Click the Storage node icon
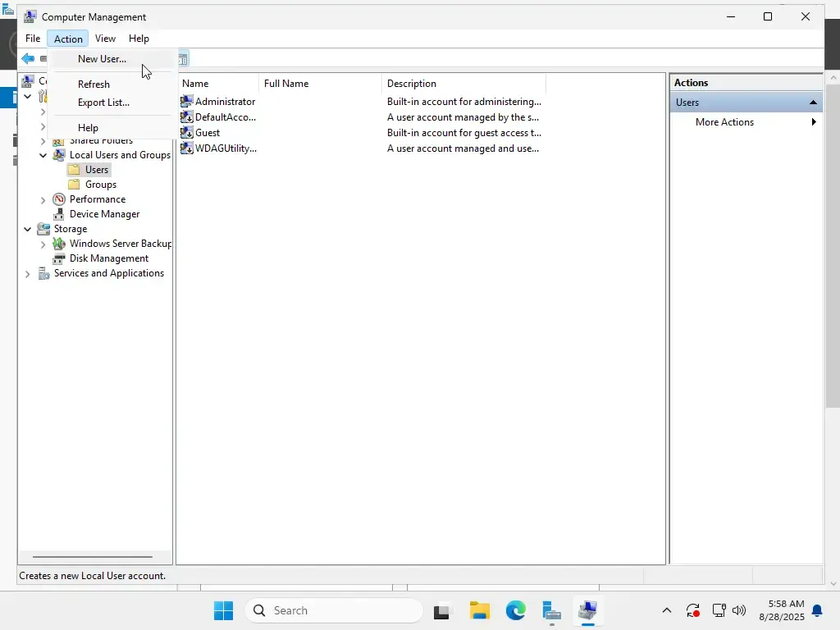Viewport: 840px width, 630px height. [x=43, y=229]
